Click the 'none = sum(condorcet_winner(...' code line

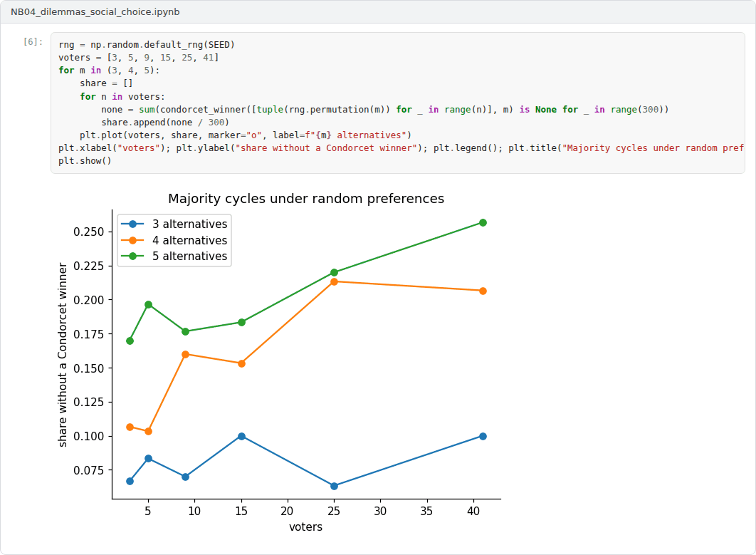(x=384, y=110)
